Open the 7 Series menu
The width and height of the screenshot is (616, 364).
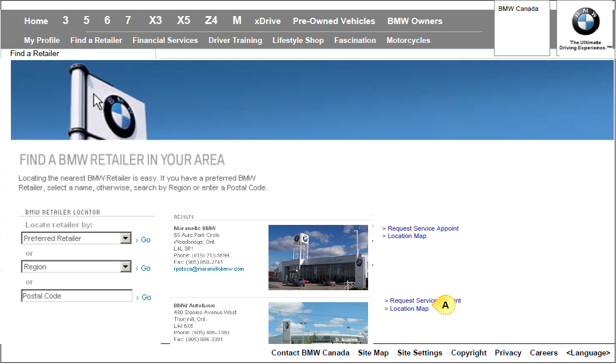coord(128,21)
